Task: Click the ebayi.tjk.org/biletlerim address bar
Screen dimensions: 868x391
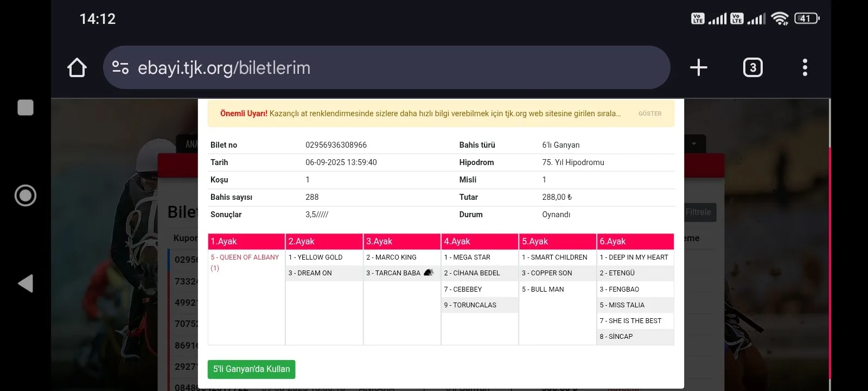Action: (380, 67)
